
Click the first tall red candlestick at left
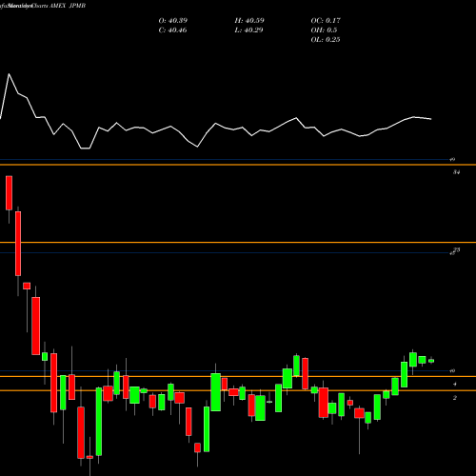[x=9, y=192]
